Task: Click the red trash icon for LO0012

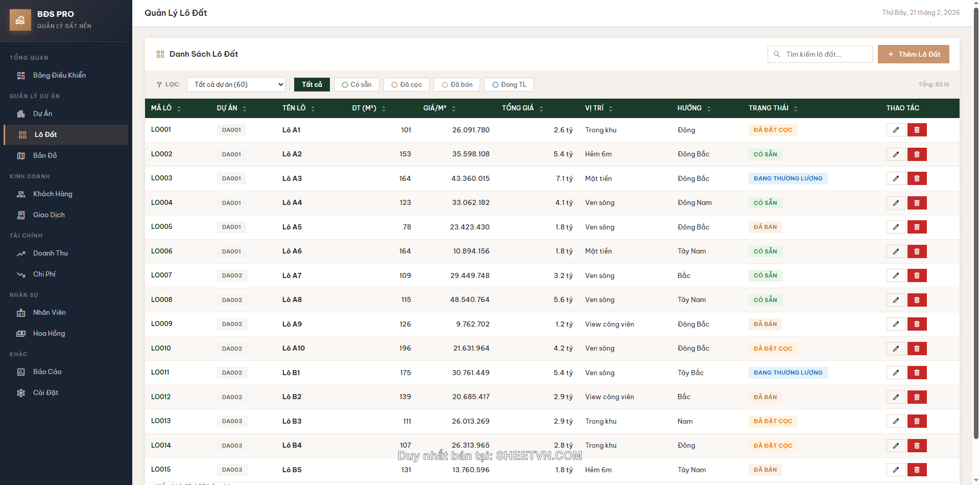Action: [917, 397]
